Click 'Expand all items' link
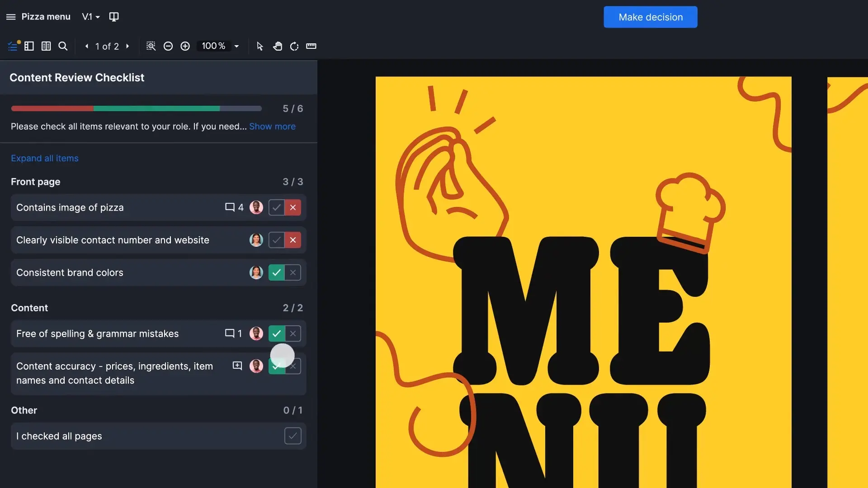Screen dimensions: 868x488 (x=45, y=158)
